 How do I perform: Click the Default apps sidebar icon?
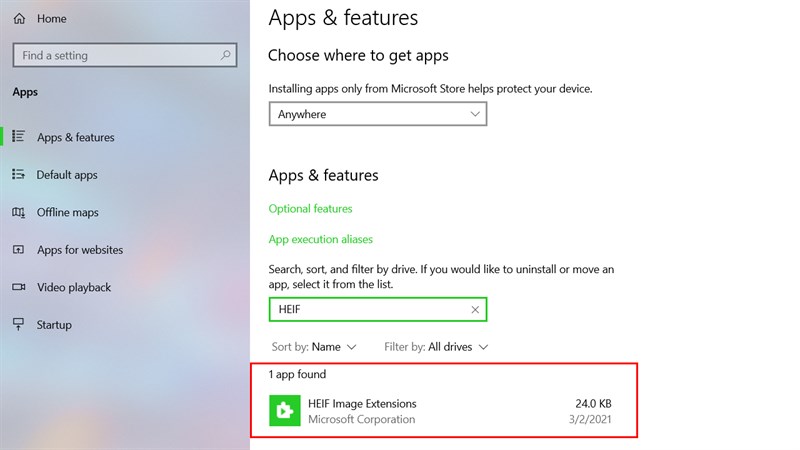click(19, 175)
